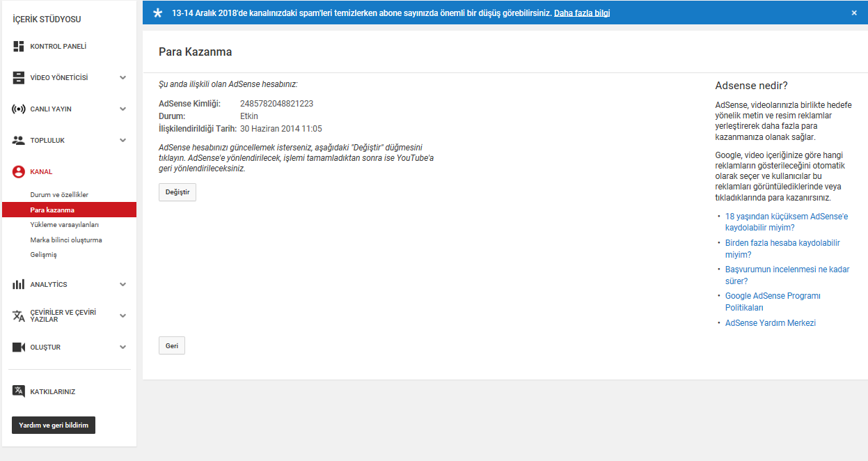Click the Canlı Yayın broadcast icon
The height and width of the screenshot is (461, 868).
click(x=19, y=109)
